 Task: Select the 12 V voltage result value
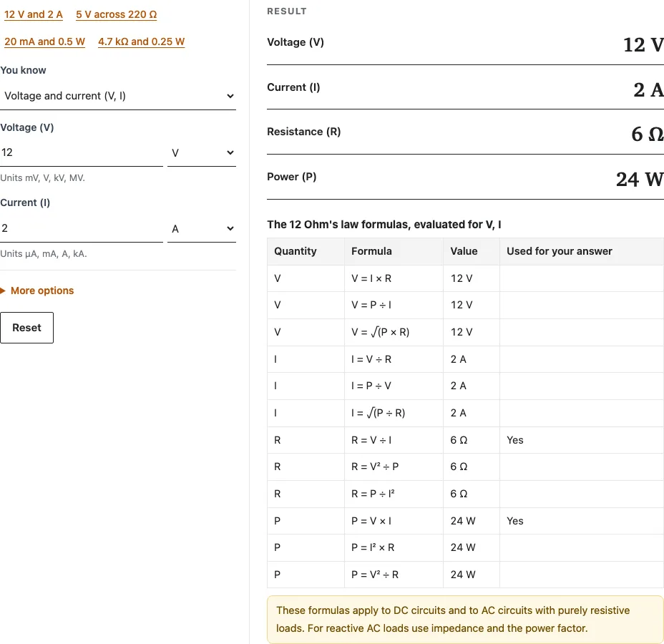point(643,44)
